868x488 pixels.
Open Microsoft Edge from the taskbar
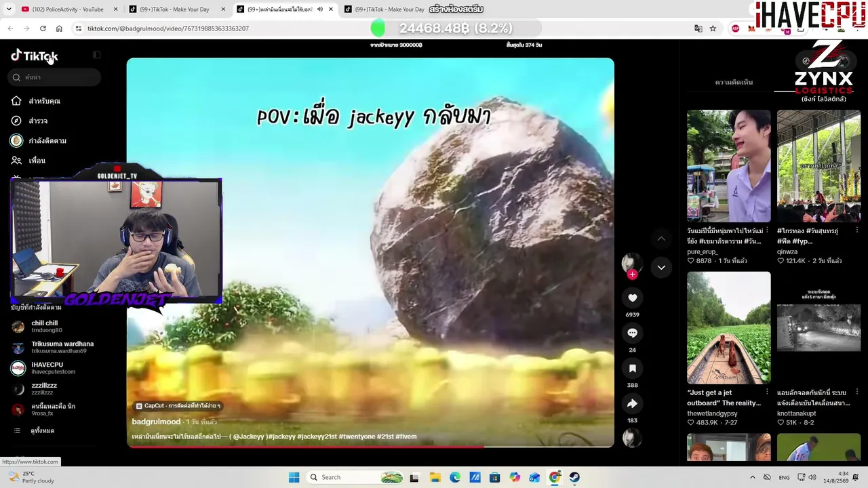coord(455,477)
